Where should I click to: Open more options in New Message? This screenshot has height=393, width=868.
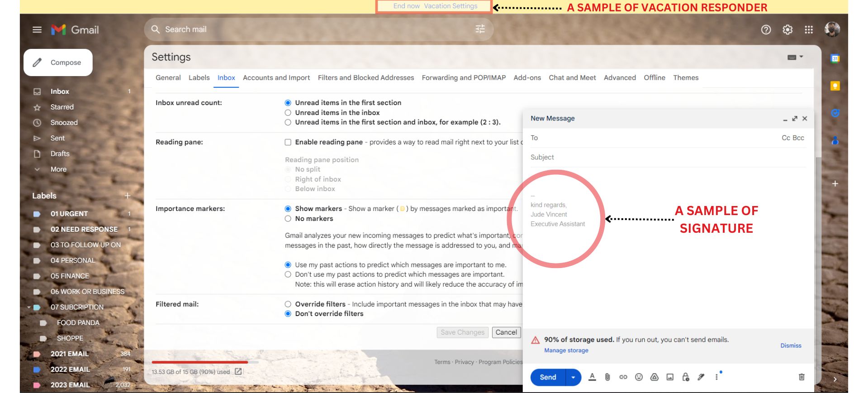[x=716, y=377]
